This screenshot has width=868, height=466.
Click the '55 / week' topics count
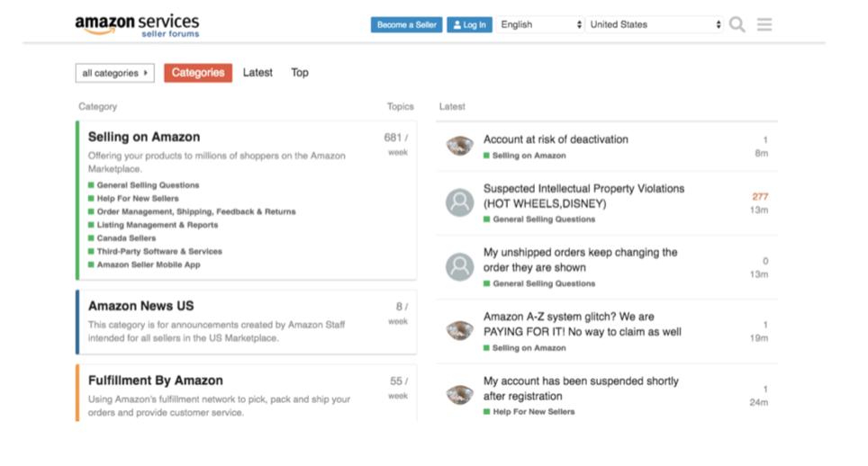tap(399, 388)
